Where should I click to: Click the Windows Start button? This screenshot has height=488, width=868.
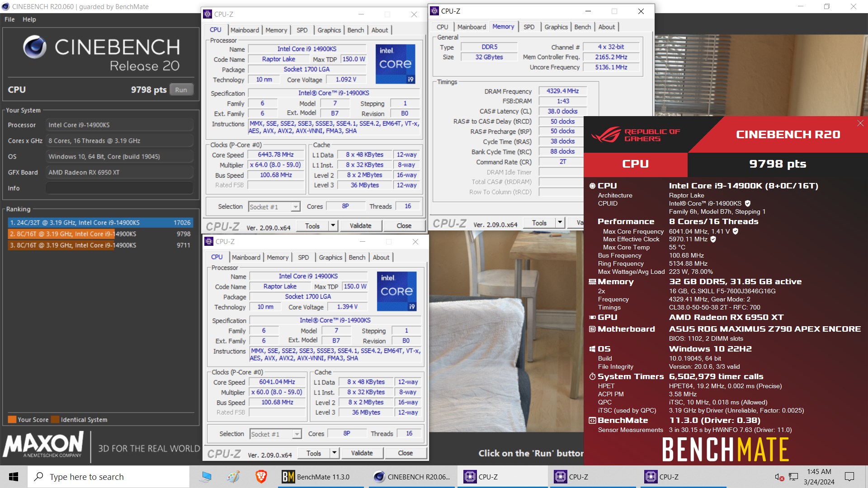[14, 477]
